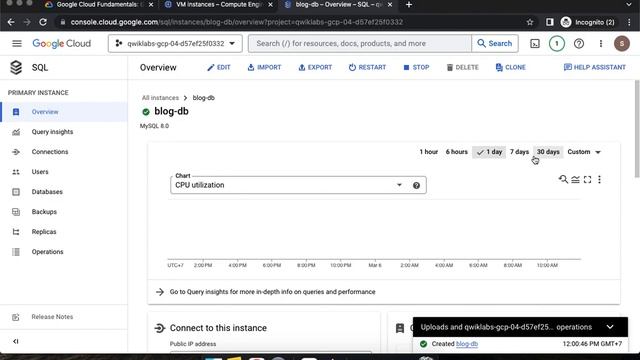Image resolution: width=640 pixels, height=360 pixels.
Task: Select the 1 day time range
Action: click(489, 152)
